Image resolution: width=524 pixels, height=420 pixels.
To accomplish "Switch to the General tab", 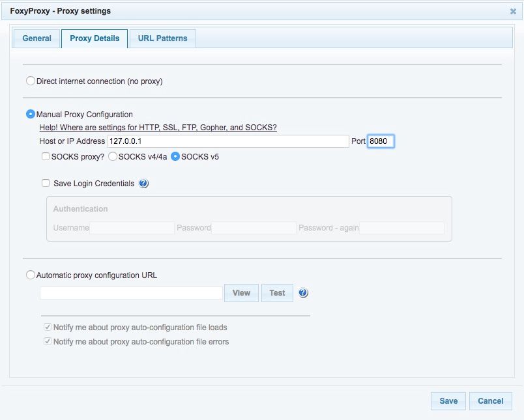I will tap(36, 38).
